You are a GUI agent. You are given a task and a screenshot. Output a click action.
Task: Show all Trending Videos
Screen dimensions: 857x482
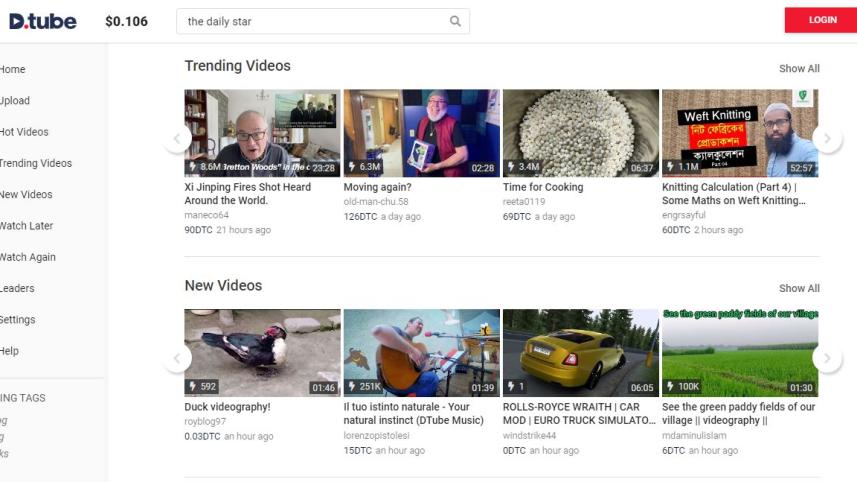pyautogui.click(x=798, y=69)
